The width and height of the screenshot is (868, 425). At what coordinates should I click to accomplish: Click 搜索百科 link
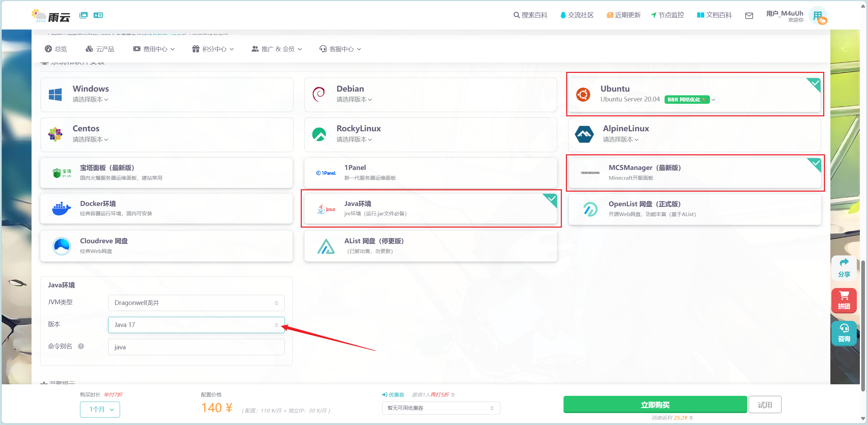pos(530,15)
